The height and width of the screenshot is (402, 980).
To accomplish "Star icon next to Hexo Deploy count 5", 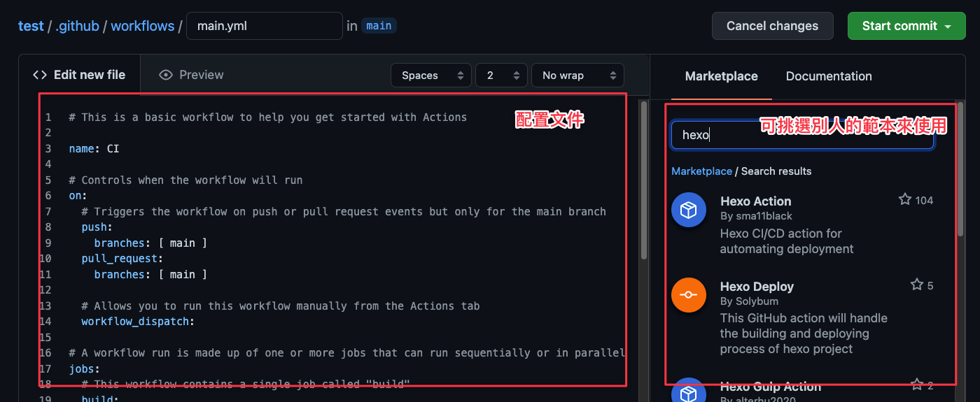I will click(x=917, y=285).
